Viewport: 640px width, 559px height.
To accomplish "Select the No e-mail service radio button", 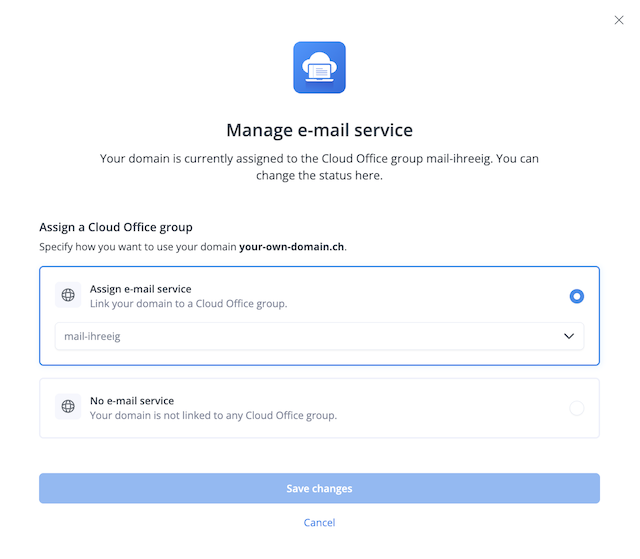I will (577, 408).
